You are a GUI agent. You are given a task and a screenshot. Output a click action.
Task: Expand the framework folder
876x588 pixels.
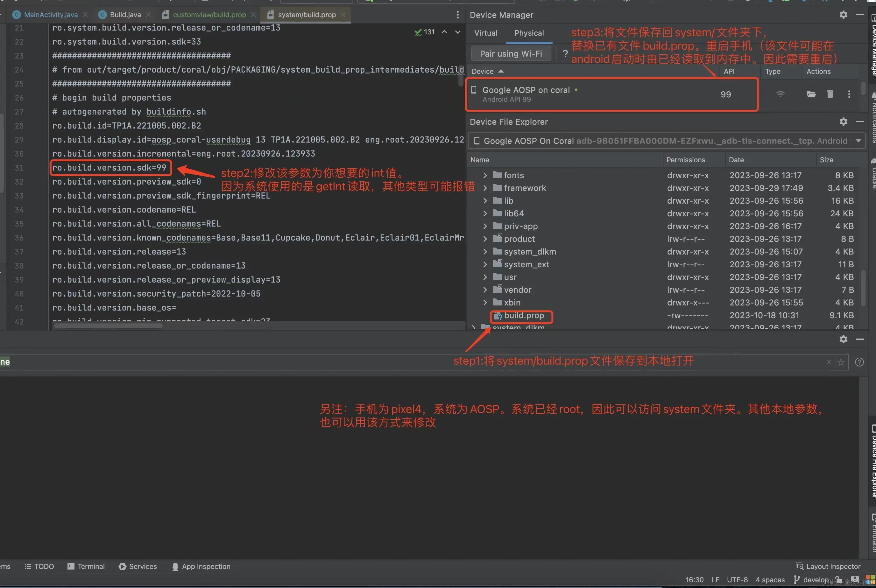485,188
